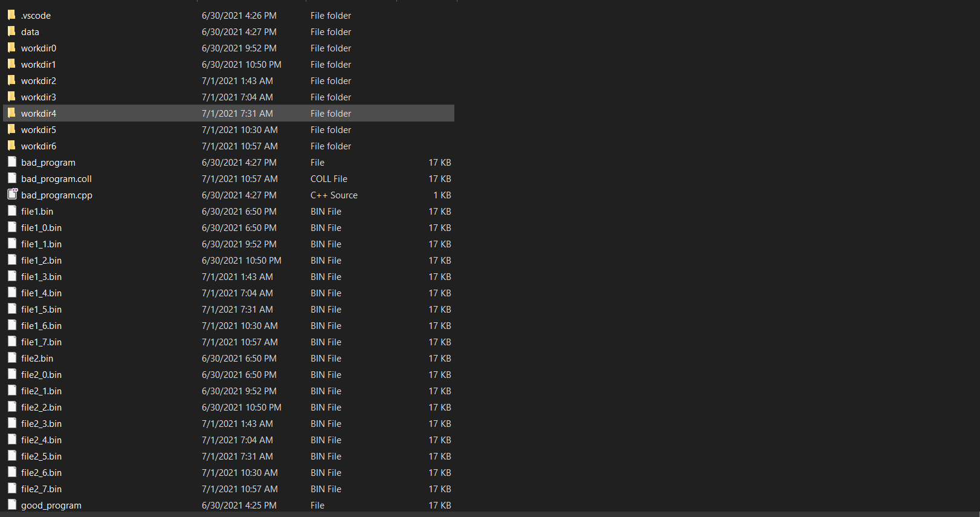Select the file2_6.bin file name
This screenshot has height=517, width=980.
41,473
